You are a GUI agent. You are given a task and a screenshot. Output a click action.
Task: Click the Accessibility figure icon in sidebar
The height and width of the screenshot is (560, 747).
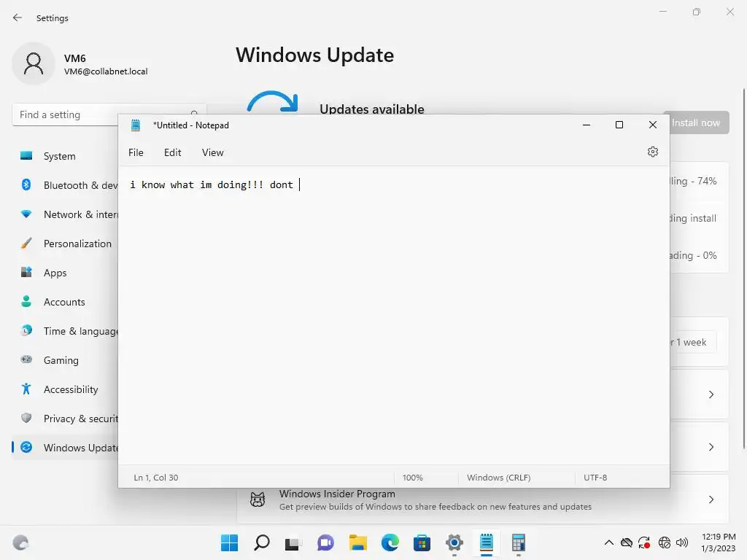click(26, 389)
